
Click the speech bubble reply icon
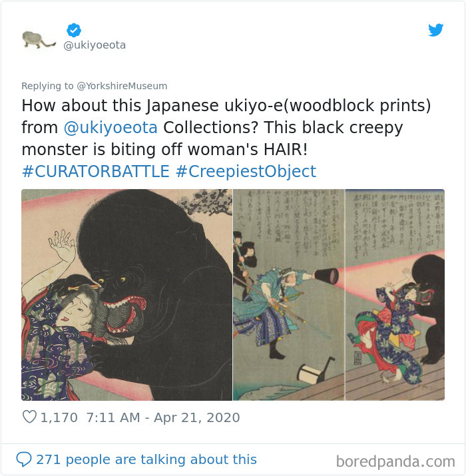click(24, 459)
